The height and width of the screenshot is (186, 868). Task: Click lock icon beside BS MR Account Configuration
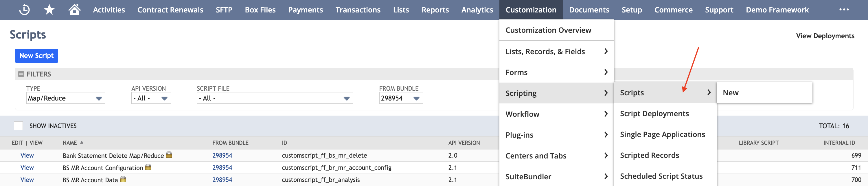(x=148, y=167)
